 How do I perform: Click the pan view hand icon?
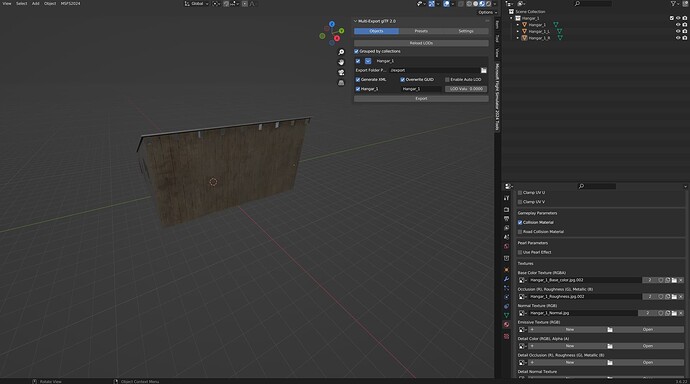(x=341, y=62)
